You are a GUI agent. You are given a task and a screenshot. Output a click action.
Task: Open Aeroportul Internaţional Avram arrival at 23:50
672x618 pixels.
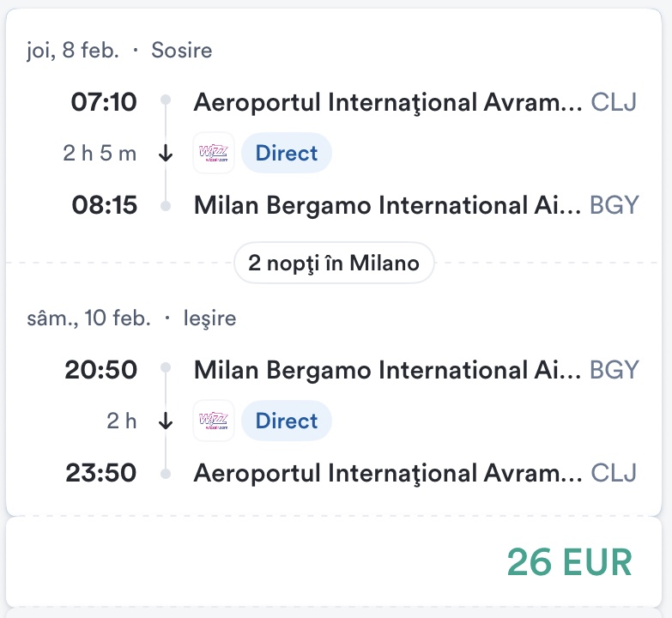(388, 473)
